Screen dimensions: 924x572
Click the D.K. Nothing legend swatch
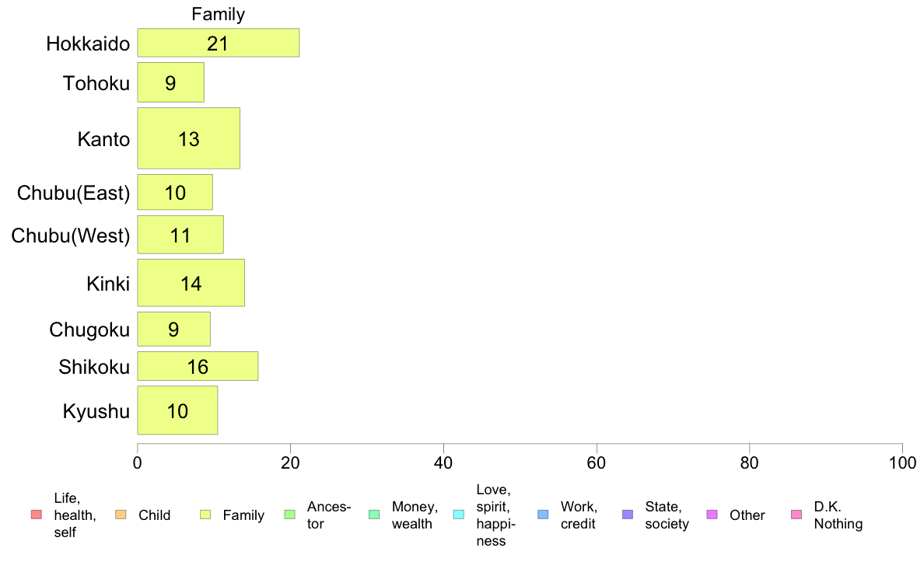click(796, 514)
